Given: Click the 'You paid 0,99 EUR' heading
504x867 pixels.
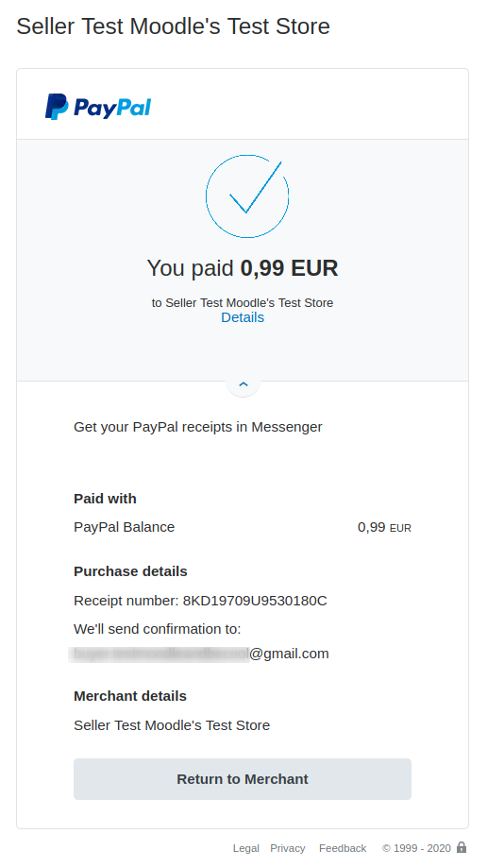Looking at the screenshot, I should tap(243, 268).
